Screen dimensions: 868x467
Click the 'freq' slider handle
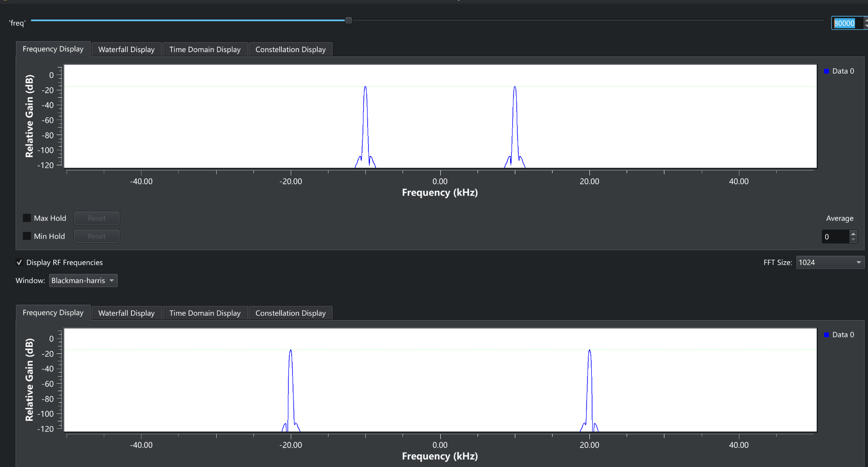349,20
